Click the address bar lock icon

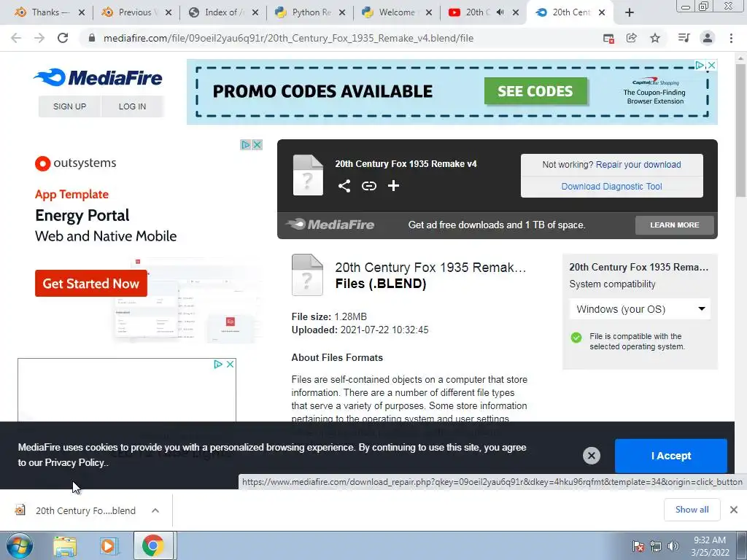(x=92, y=38)
